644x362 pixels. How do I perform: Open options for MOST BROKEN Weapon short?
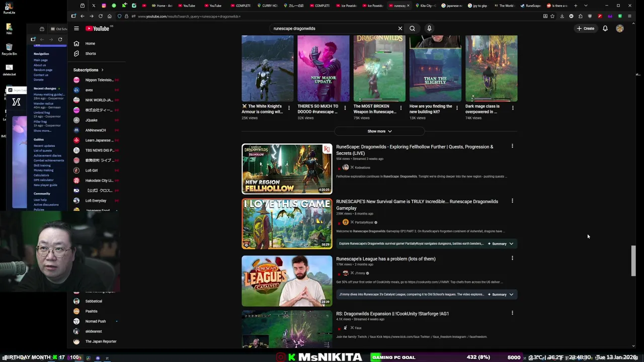point(400,108)
